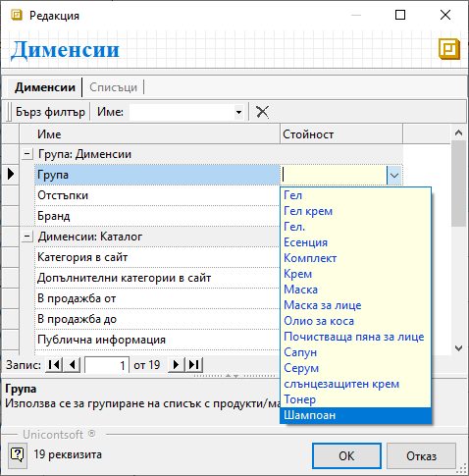This screenshot has width=469, height=476.
Task: Go to first record navigation button
Action: point(54,365)
